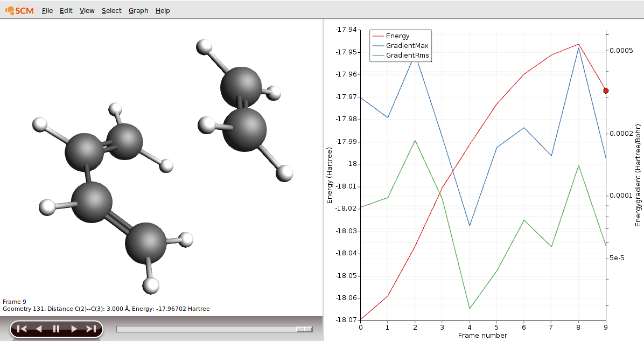Select the lower carbon atom of ethylene
644x341 pixels.
(244, 130)
